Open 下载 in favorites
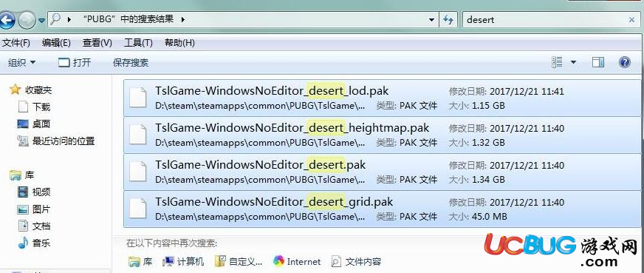Screen dimensions: 644x273 click(41, 107)
